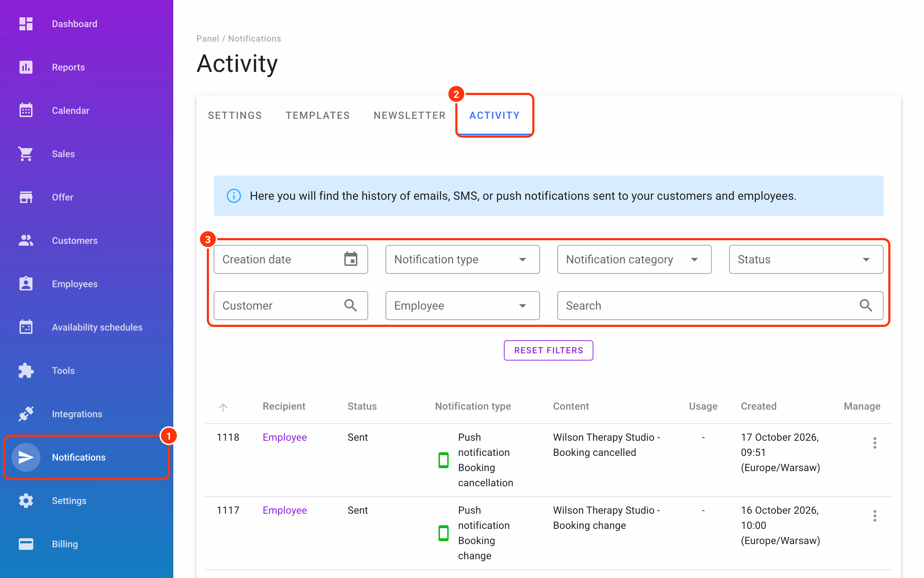Viewport: 924px width, 578px height.
Task: Focus the Customer search field
Action: pos(291,306)
